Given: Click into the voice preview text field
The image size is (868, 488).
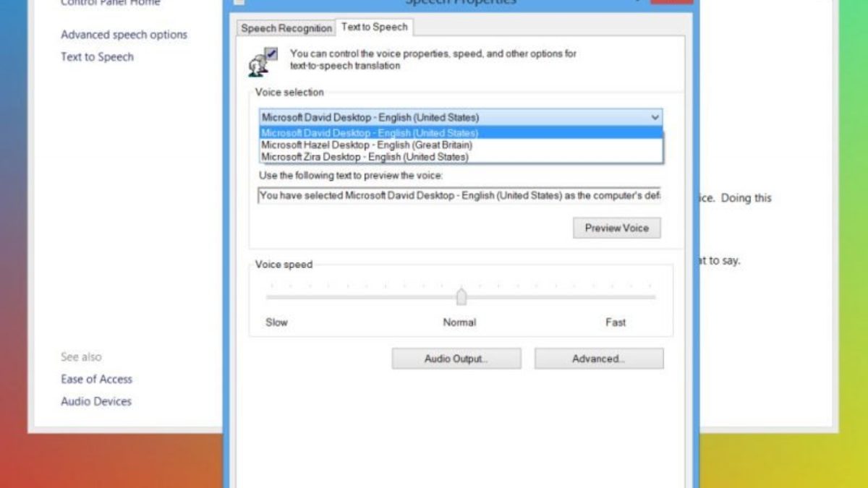Looking at the screenshot, I should coord(459,195).
